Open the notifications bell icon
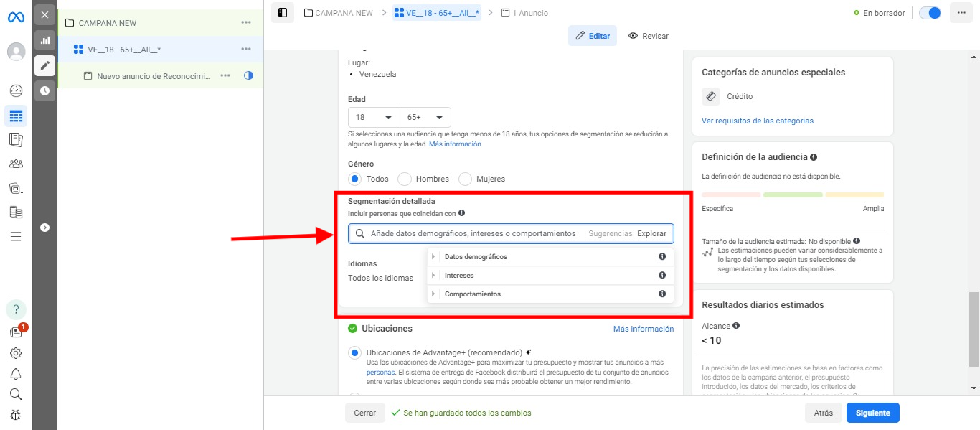Viewport: 980px width, 430px height. click(x=16, y=374)
